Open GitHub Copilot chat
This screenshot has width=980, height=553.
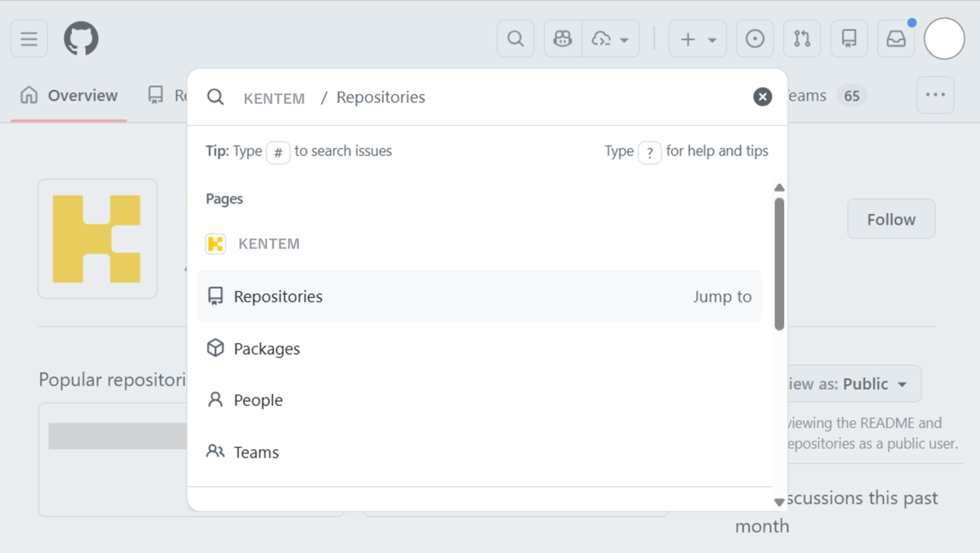[562, 38]
